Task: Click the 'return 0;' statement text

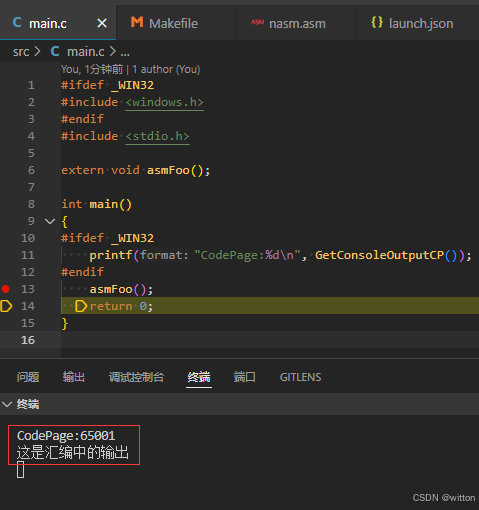Action: tap(121, 306)
